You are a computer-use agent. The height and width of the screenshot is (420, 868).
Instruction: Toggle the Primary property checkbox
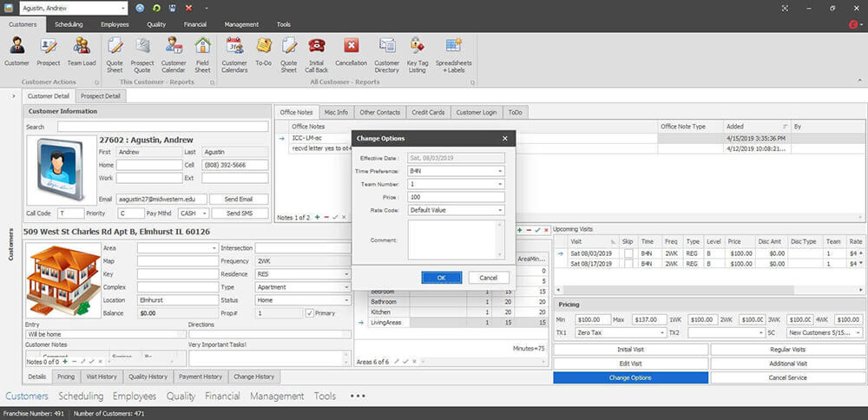310,312
